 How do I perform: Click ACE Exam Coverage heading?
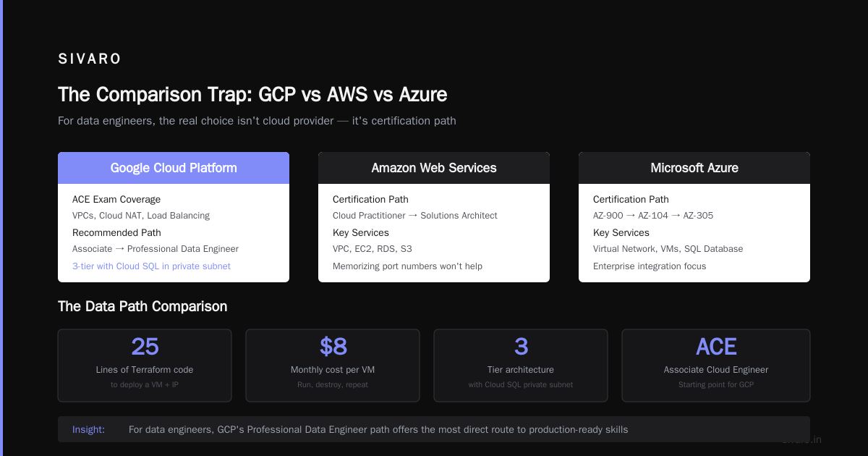pos(116,199)
